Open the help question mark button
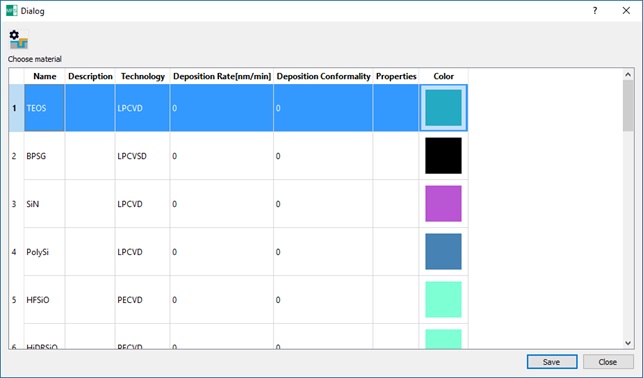Screen dimensions: 643x378 [x=595, y=11]
